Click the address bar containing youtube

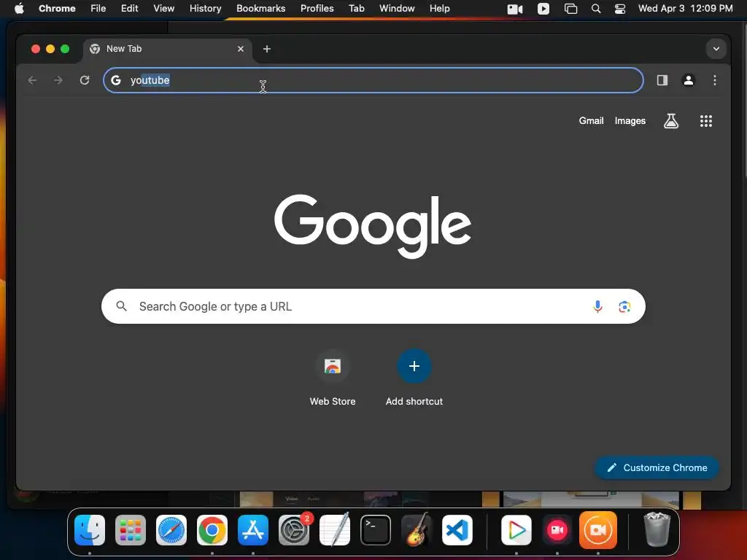(x=373, y=80)
